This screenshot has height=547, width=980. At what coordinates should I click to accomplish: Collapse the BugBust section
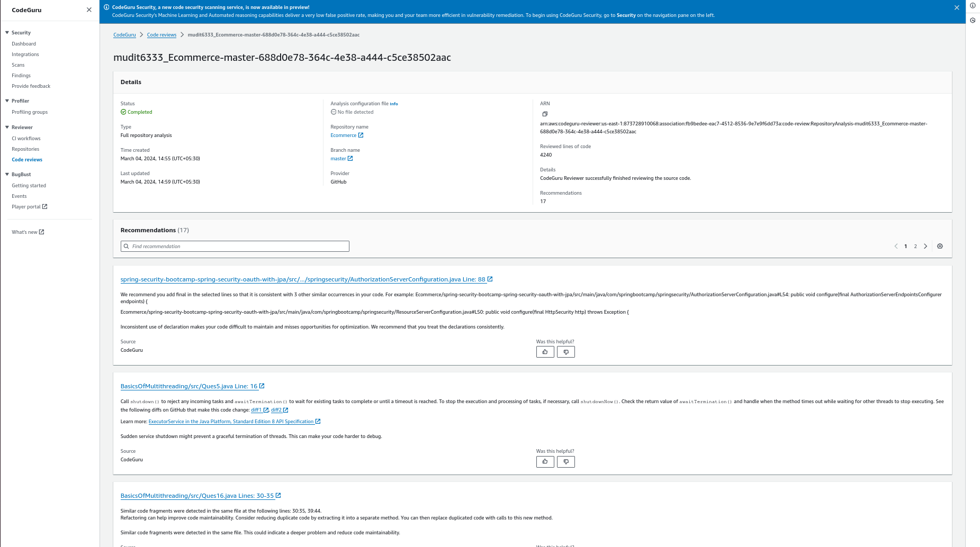coord(7,174)
